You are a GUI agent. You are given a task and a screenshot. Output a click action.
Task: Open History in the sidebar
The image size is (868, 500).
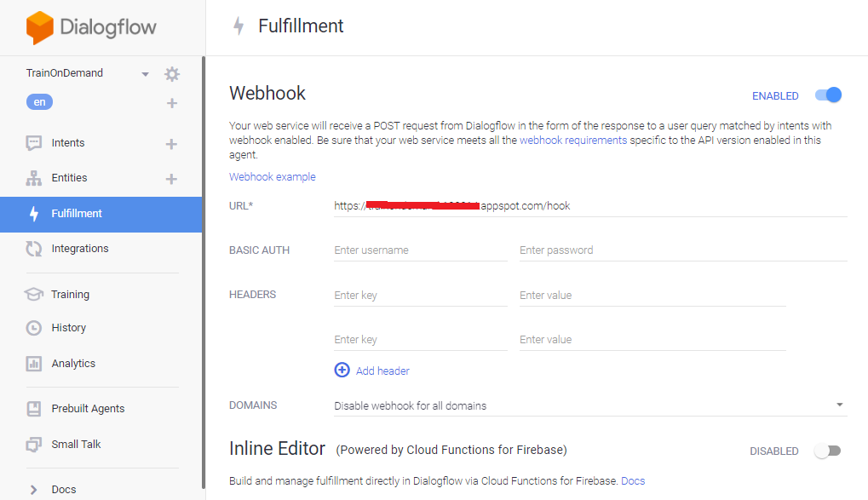[x=69, y=328]
